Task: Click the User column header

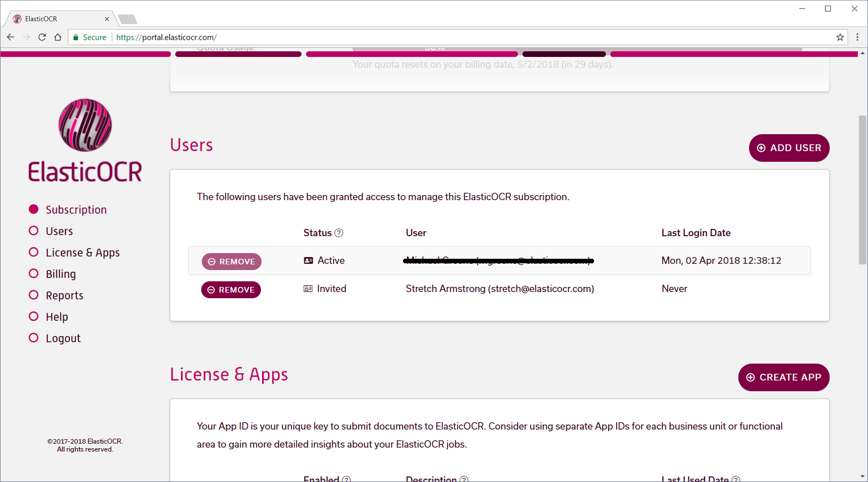Action: [x=416, y=233]
